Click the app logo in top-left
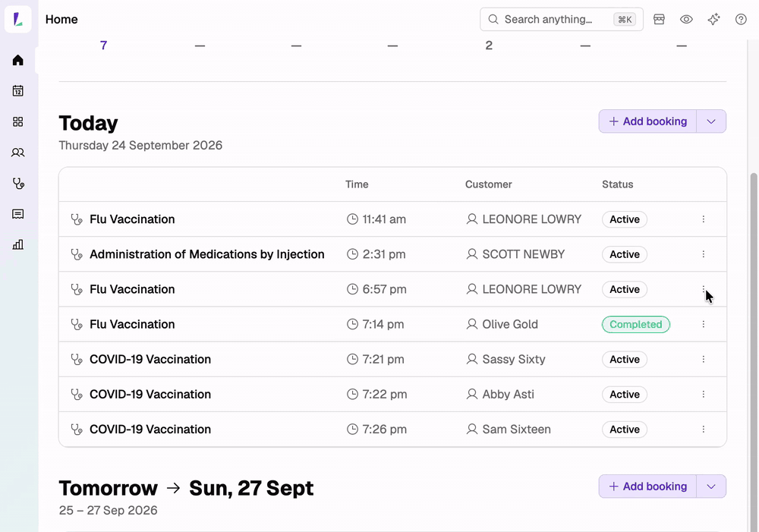Image resolution: width=759 pixels, height=532 pixels. coord(18,20)
